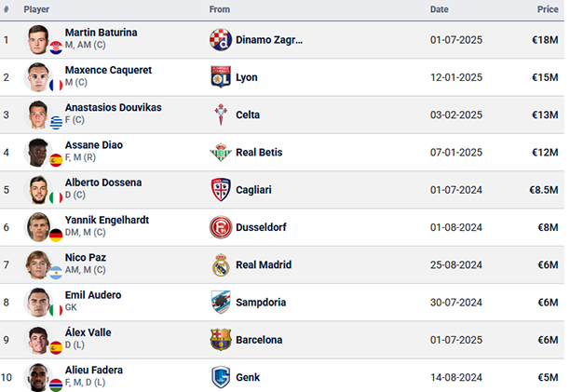
Task: Select Nico Paz's profile photo
Action: coord(38,264)
